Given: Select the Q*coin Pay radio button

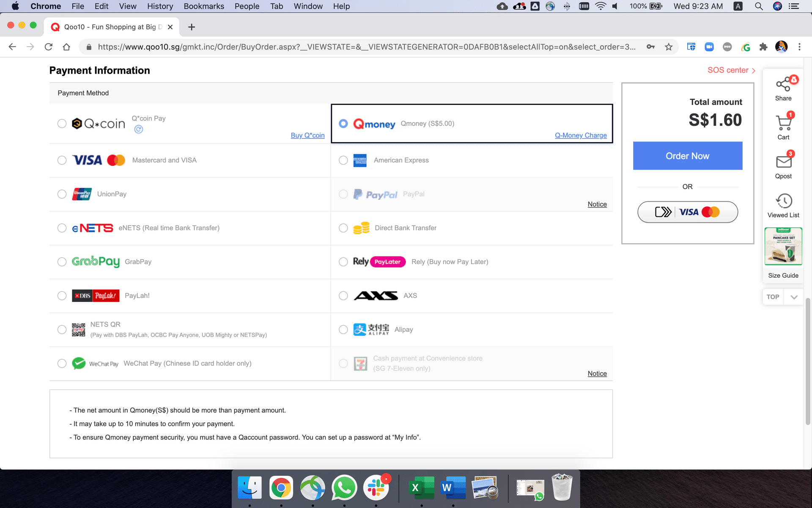Looking at the screenshot, I should (x=62, y=124).
